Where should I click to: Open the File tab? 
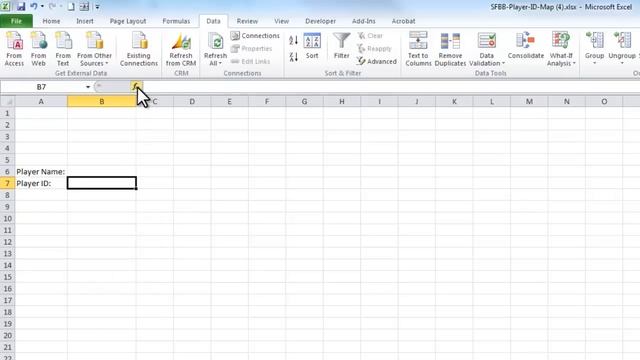[16, 21]
